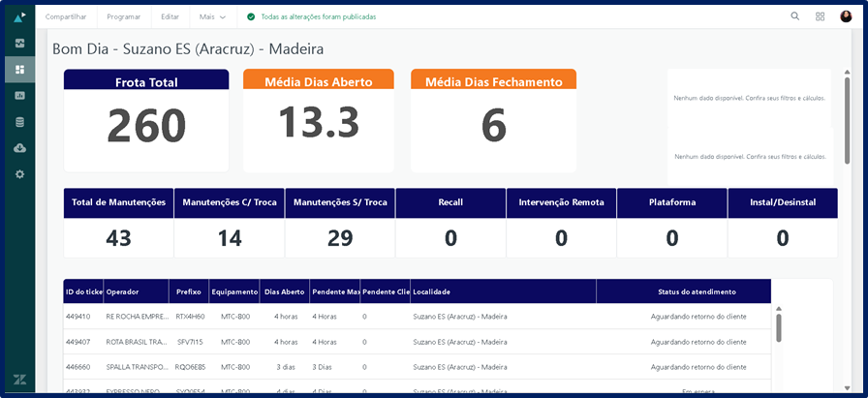
Task: Open the settings gear in the sidebar
Action: click(x=19, y=174)
